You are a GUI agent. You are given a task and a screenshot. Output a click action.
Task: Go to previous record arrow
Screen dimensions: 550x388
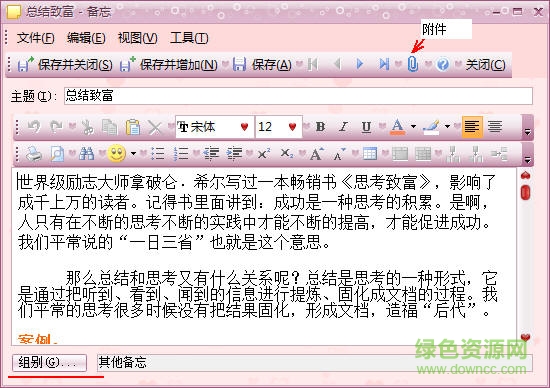point(337,64)
